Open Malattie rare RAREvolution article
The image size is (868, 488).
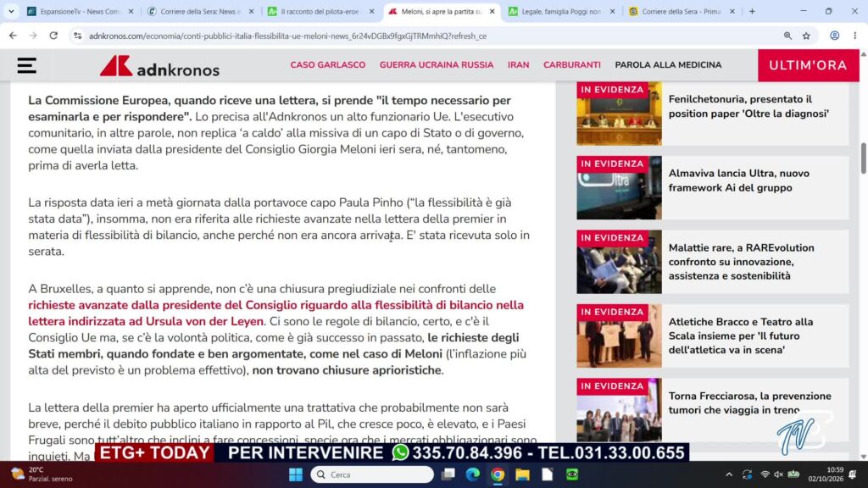coord(741,262)
